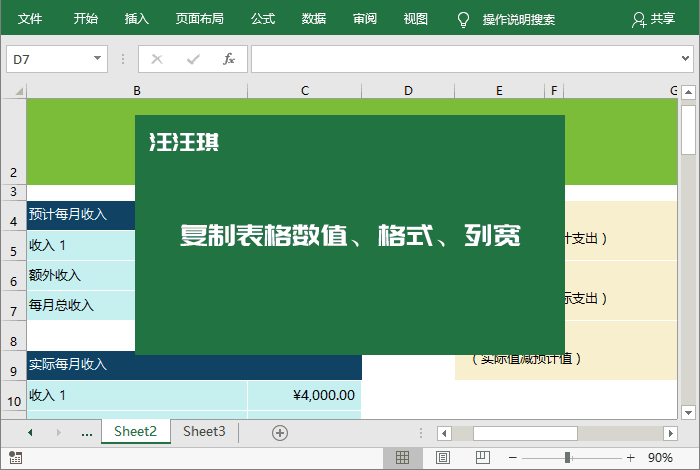Switch to Page Break Preview icon
The height and width of the screenshot is (470, 700).
click(x=483, y=458)
